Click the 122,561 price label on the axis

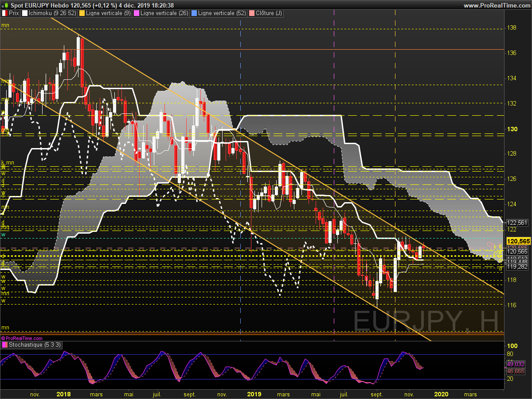pos(517,223)
